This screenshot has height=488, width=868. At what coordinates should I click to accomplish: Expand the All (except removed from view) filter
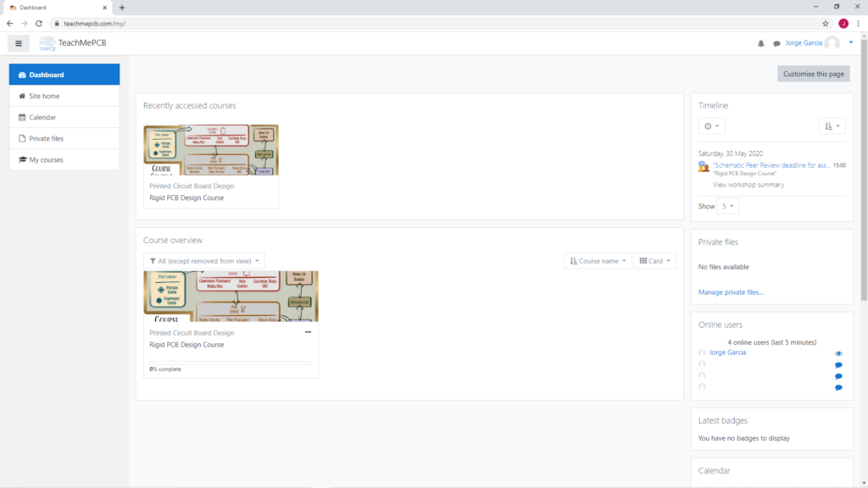pos(203,261)
